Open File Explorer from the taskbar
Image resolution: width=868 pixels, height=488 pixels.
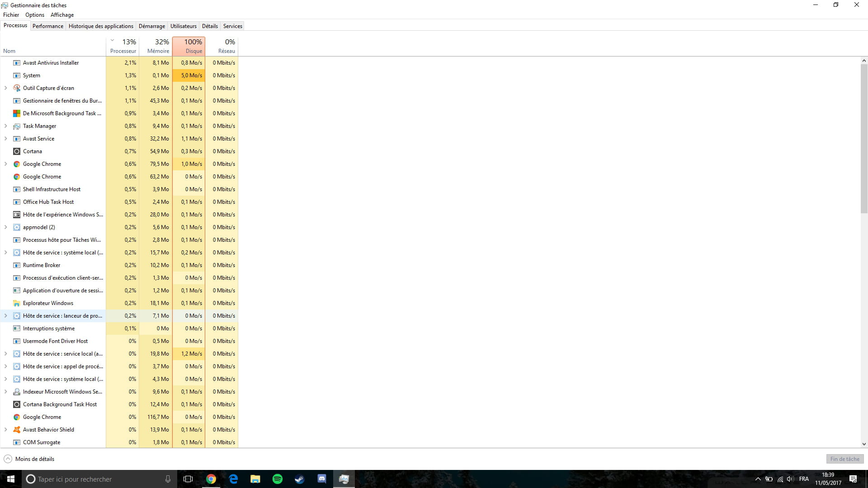(255, 479)
